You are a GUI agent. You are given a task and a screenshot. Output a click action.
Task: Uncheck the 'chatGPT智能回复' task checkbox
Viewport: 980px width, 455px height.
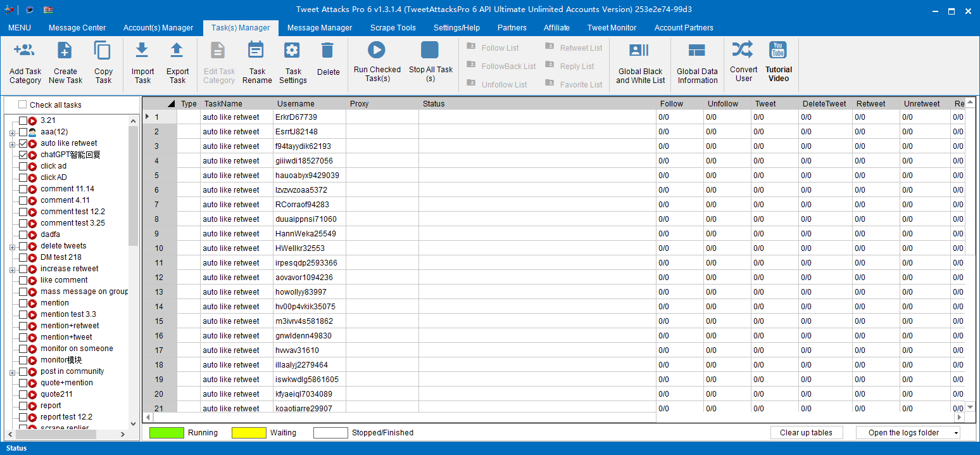point(23,155)
